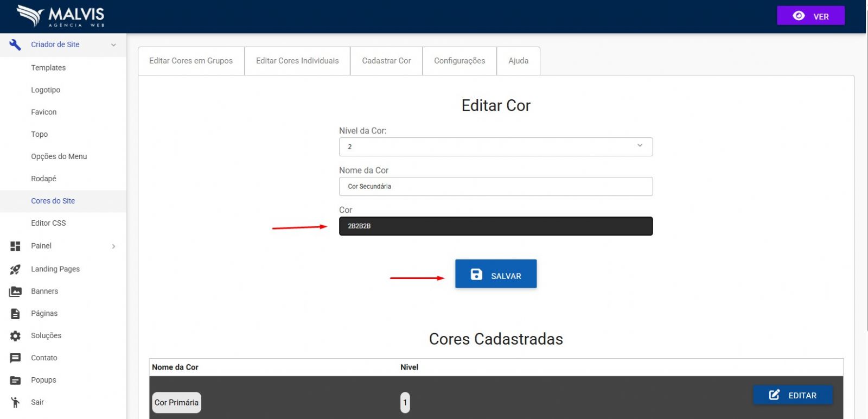The height and width of the screenshot is (419, 868).
Task: Switch to Editar Cores em Grupos tab
Action: [x=191, y=61]
